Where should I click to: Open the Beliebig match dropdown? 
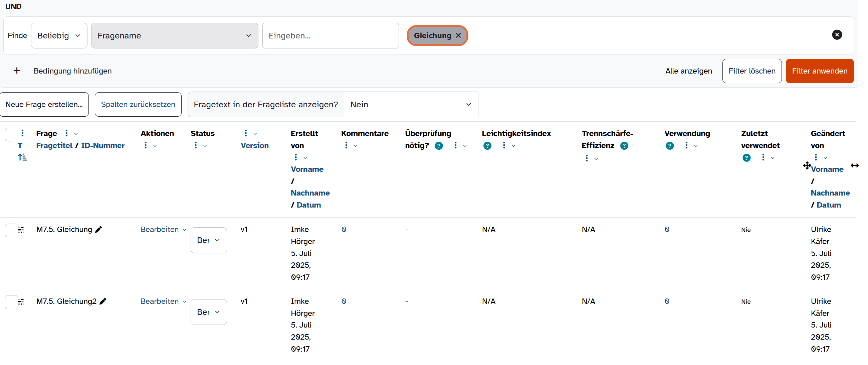(59, 36)
